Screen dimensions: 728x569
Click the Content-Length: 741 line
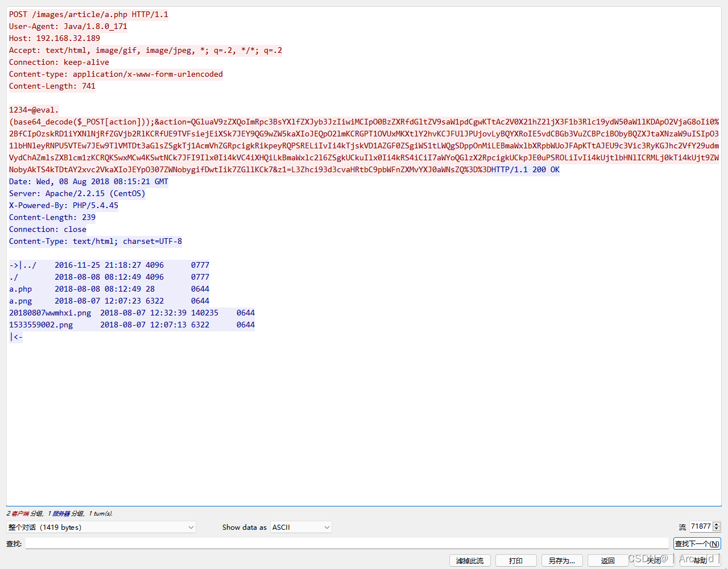pos(52,86)
